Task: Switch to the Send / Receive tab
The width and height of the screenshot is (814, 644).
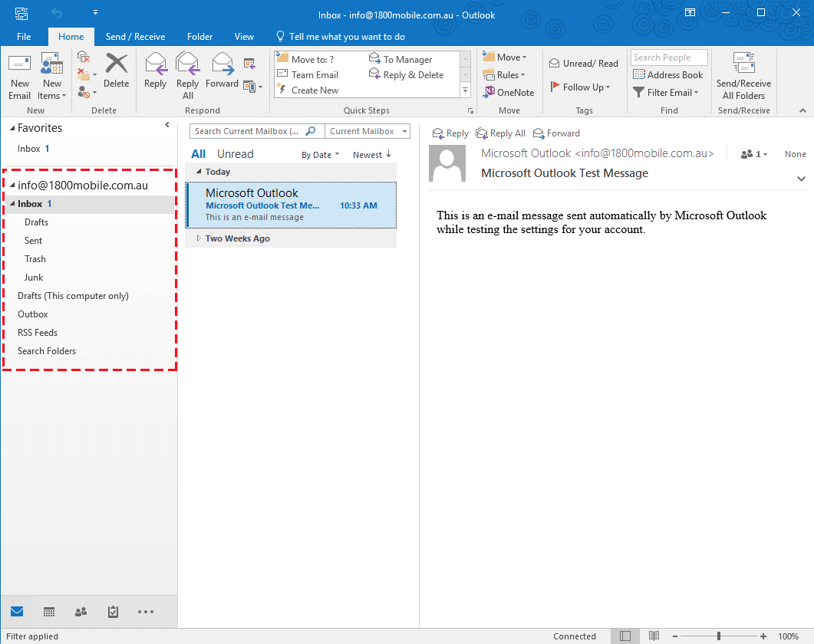Action: pos(136,37)
